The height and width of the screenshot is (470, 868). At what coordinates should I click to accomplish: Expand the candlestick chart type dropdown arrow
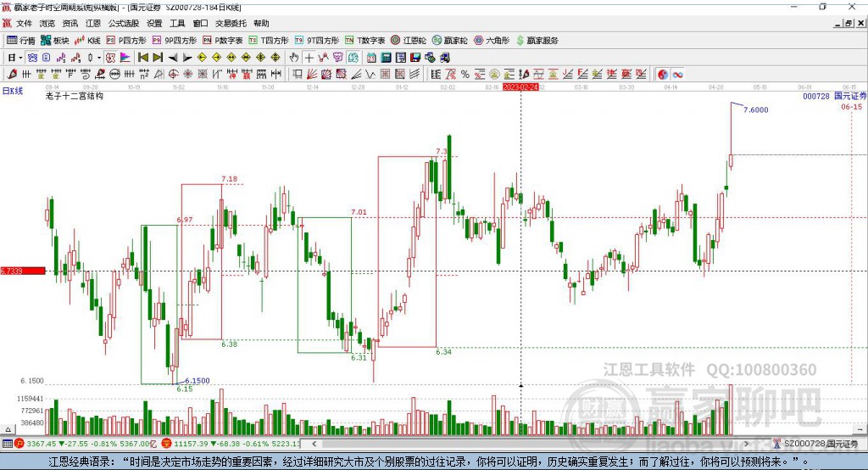(99, 58)
